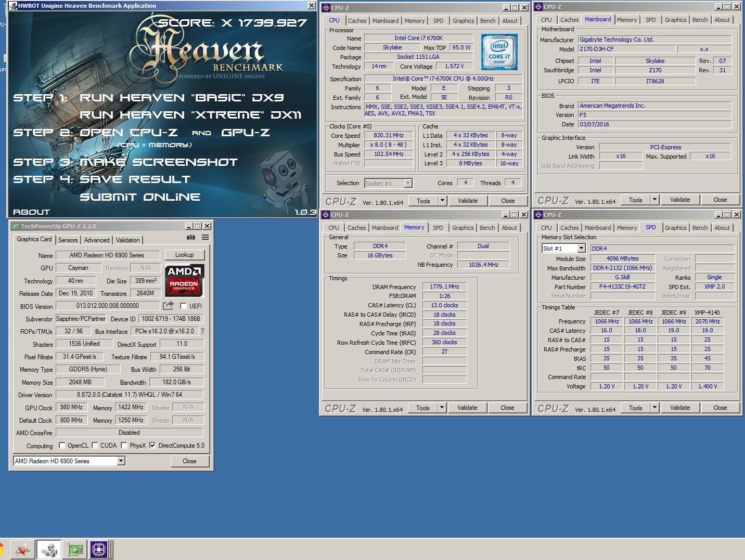Click the Lookup button in GPU-Z
This screenshot has width=745, height=560.
[x=184, y=255]
